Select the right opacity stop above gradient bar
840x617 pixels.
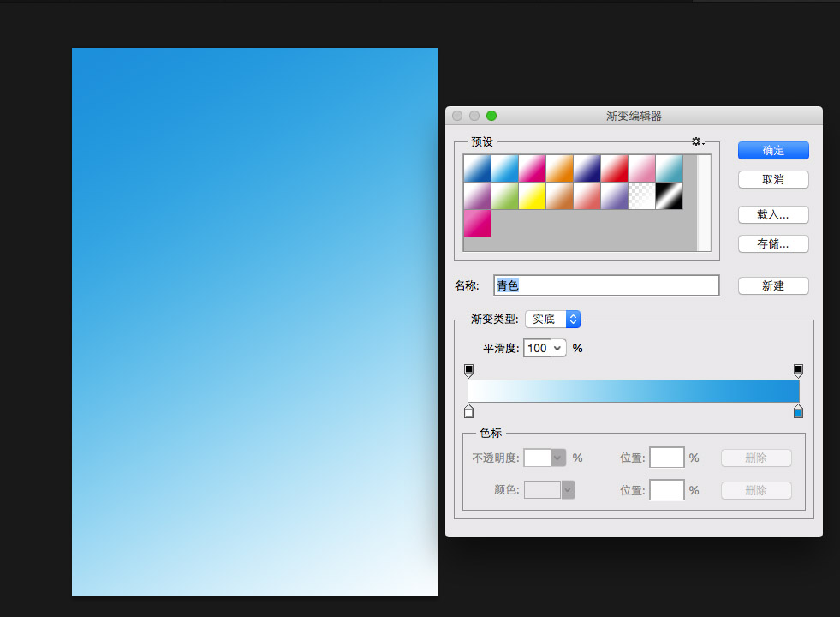tap(798, 370)
